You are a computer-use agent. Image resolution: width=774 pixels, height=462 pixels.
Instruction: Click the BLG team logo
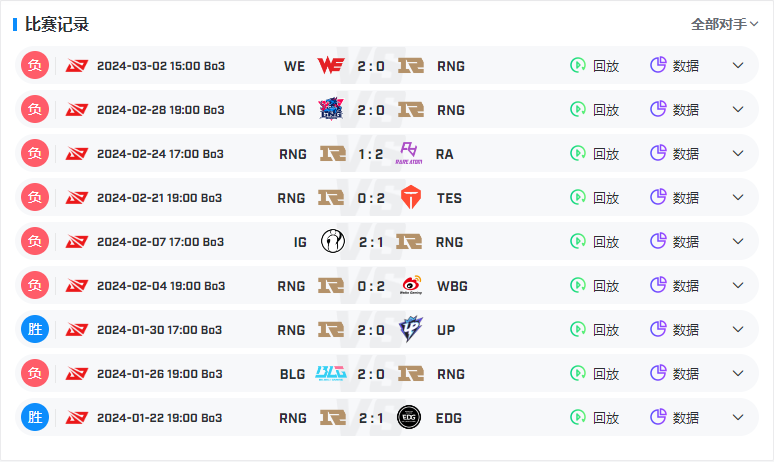pyautogui.click(x=331, y=373)
